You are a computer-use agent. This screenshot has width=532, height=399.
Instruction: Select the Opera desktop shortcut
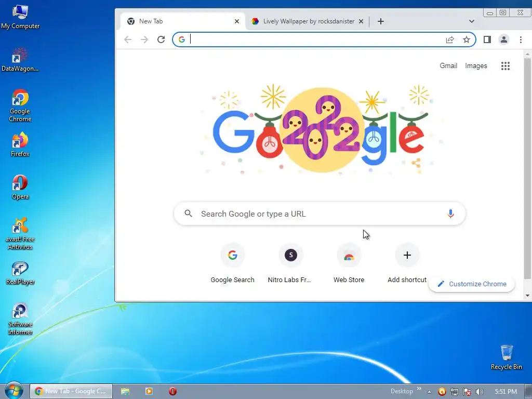20,187
